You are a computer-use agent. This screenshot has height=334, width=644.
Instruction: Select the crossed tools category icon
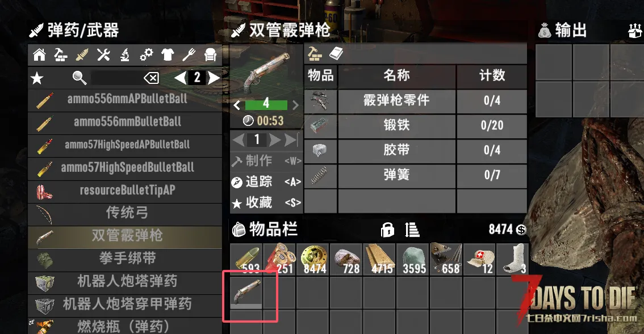click(x=103, y=55)
